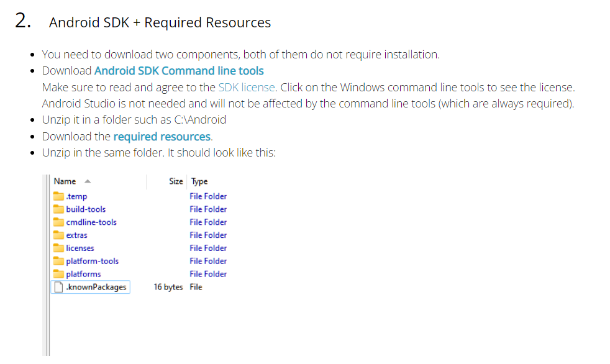Select the .knownPackages file name

tap(96, 287)
